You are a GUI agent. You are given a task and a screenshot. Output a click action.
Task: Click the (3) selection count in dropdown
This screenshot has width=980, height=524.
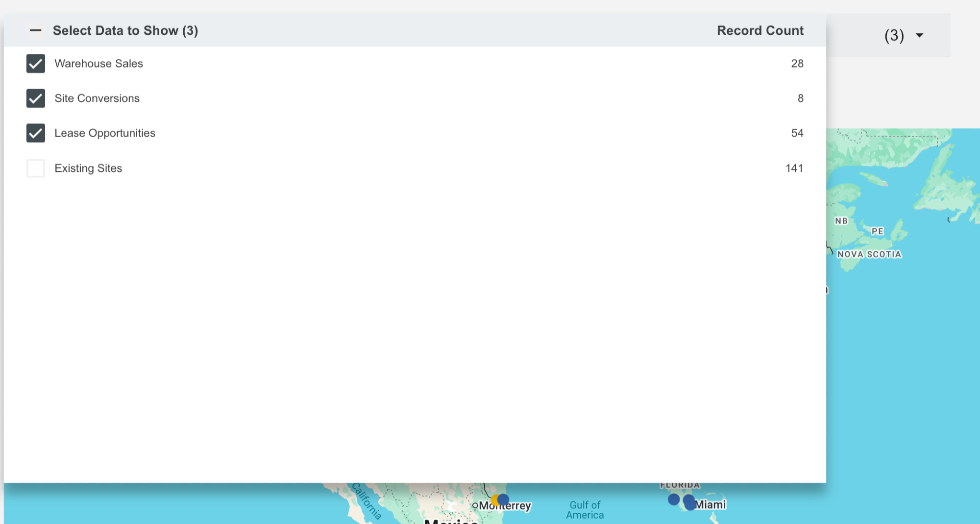click(894, 35)
